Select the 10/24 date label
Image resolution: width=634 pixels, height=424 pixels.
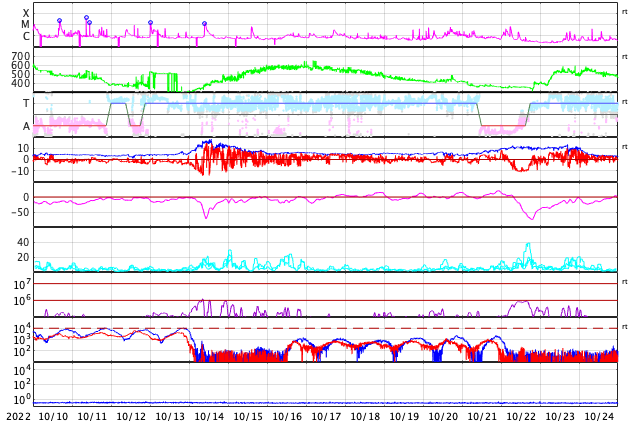tap(600, 416)
